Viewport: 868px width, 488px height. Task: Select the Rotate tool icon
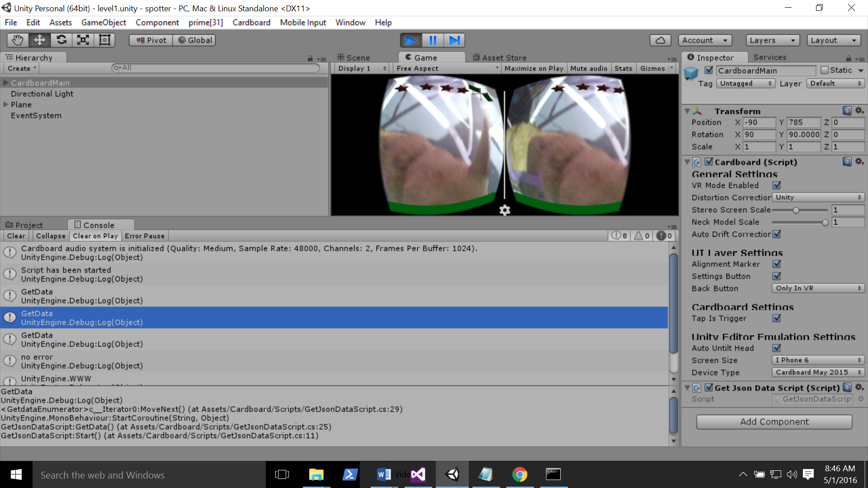coord(61,40)
